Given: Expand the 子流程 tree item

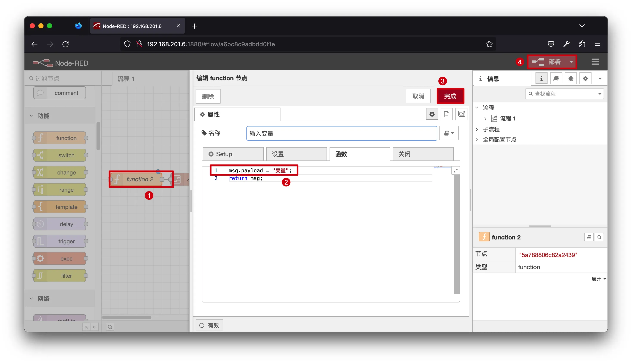Looking at the screenshot, I should coord(476,129).
